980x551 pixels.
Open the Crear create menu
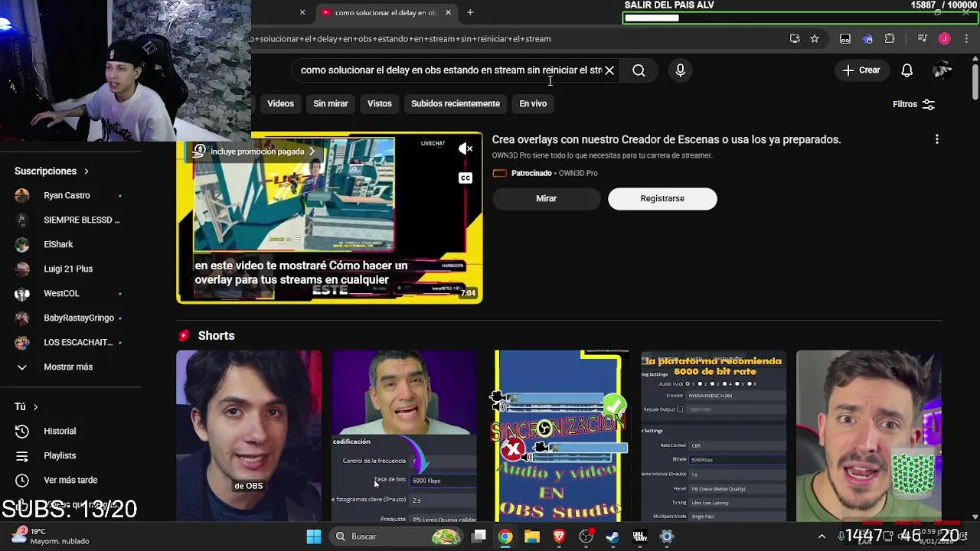pos(861,70)
